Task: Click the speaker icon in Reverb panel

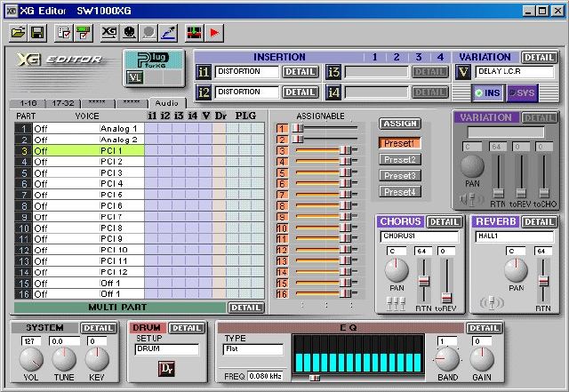Action: click(492, 302)
